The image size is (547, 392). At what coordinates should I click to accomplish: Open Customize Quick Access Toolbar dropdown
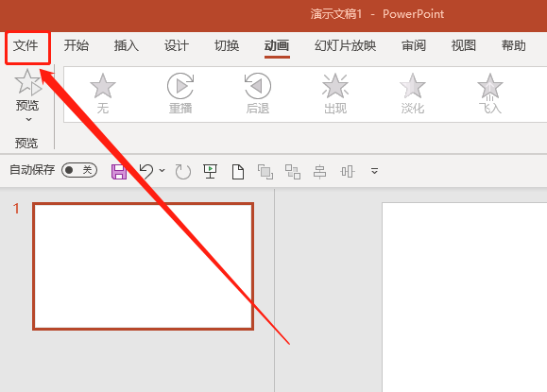pyautogui.click(x=375, y=171)
